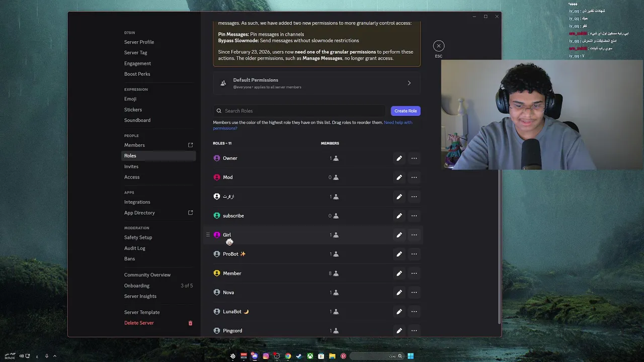Open Pinterest from the taskbar
Image resolution: width=644 pixels, height=362 pixels.
coord(343,356)
